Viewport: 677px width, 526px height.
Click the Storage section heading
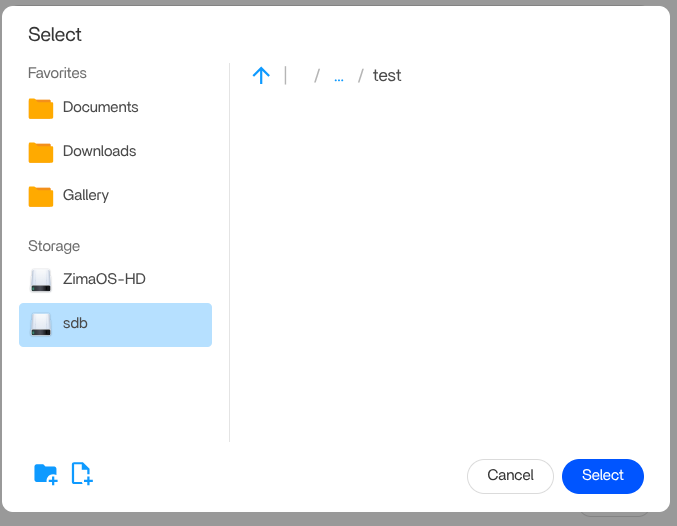pos(54,246)
